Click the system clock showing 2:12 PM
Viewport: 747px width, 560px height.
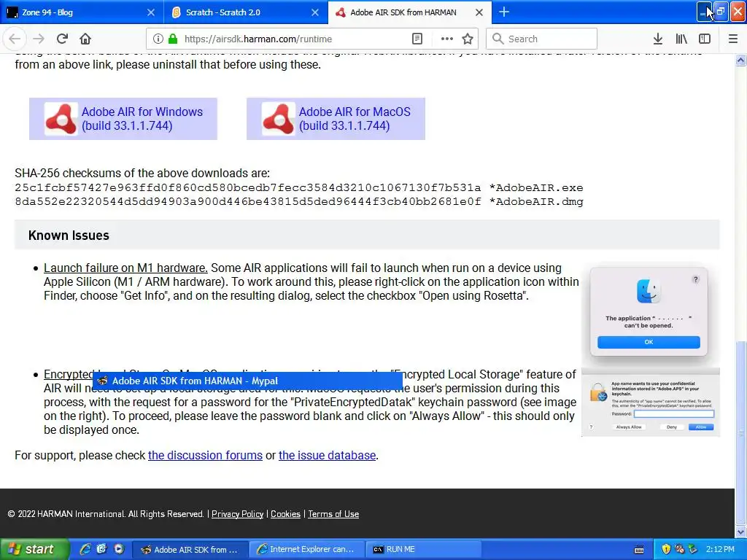pos(720,550)
